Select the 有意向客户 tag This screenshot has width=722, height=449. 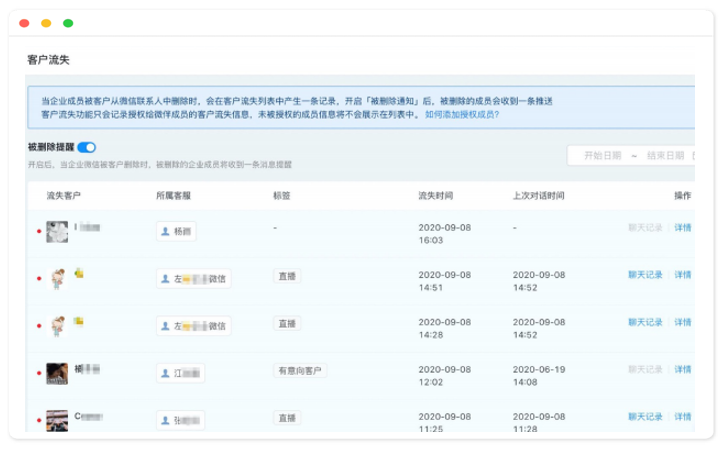[300, 372]
